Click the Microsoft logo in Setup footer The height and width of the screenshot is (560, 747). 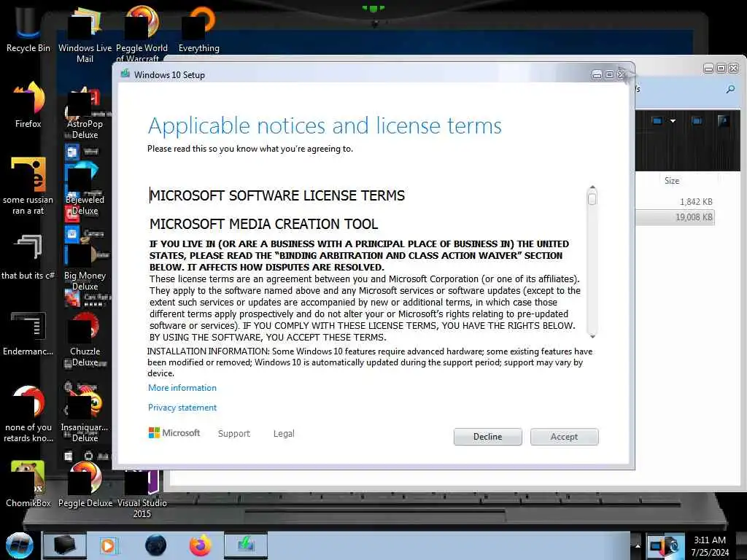point(174,433)
